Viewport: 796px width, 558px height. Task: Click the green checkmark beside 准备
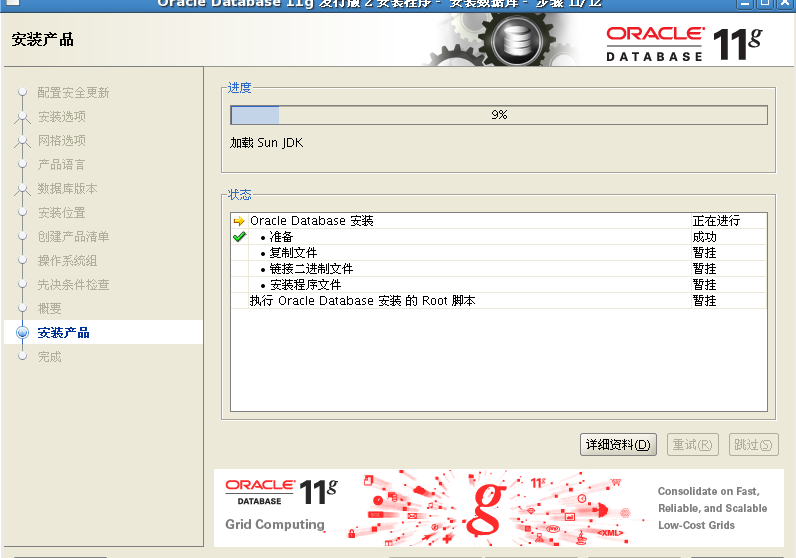click(x=239, y=237)
